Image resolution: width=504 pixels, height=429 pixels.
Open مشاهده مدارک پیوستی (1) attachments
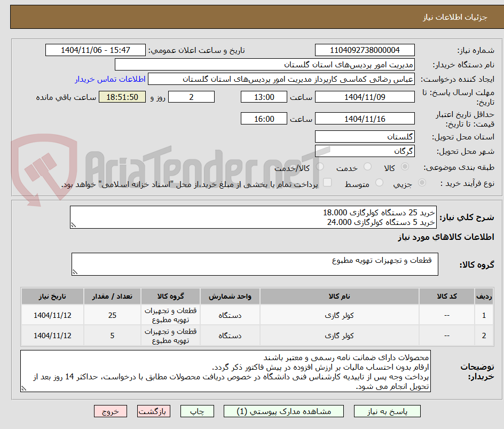[x=283, y=411]
